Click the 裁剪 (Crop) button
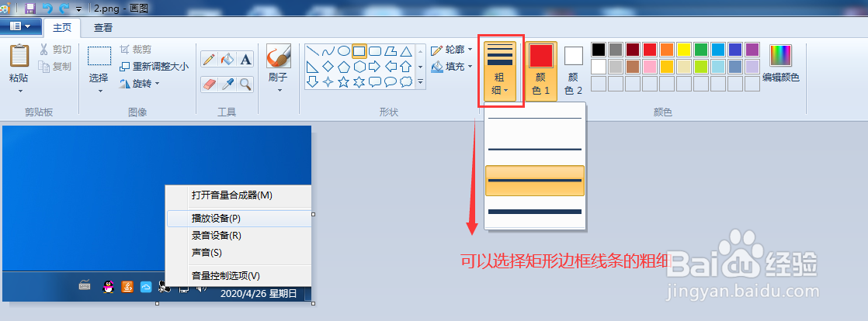Screen dimensions: 868x321 pos(136,50)
